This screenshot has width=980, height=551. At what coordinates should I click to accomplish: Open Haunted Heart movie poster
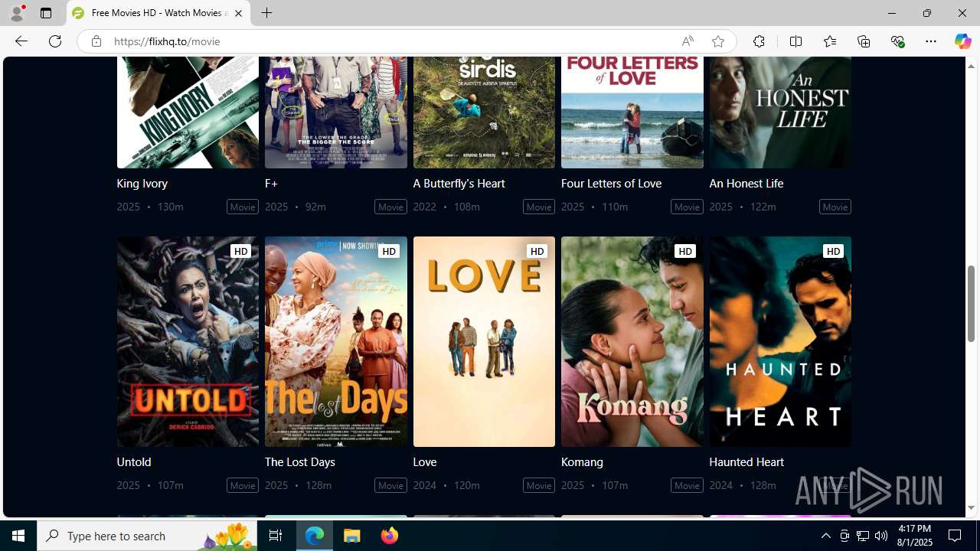click(780, 341)
